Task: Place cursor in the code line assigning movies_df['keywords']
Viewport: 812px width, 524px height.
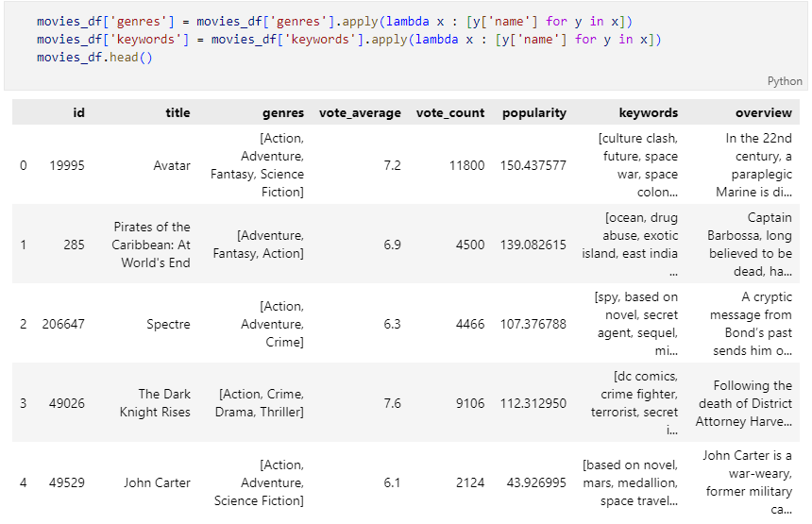Action: tap(349, 40)
